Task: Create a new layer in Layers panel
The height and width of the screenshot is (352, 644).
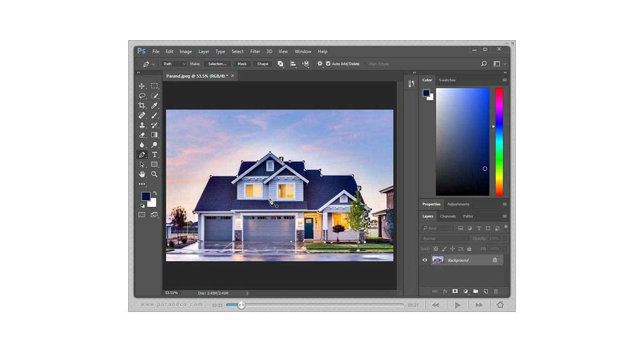Action: pos(485,291)
